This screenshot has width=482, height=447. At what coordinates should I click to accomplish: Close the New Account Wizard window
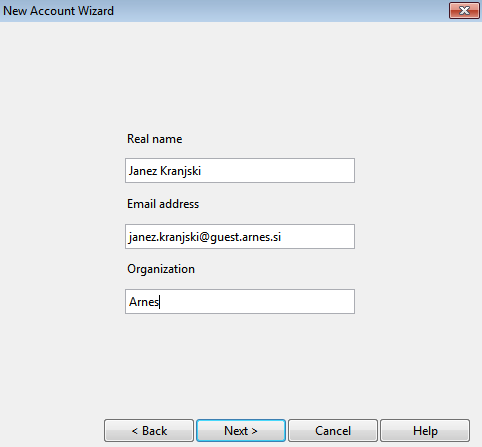pyautogui.click(x=464, y=11)
